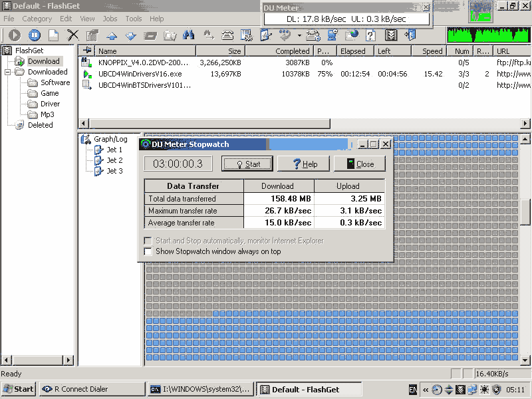Delete the selected job with the X icon

pos(73,35)
